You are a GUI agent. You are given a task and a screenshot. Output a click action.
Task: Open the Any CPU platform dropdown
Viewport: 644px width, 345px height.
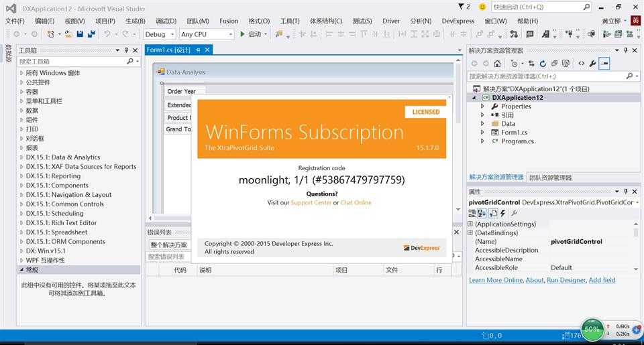click(230, 34)
